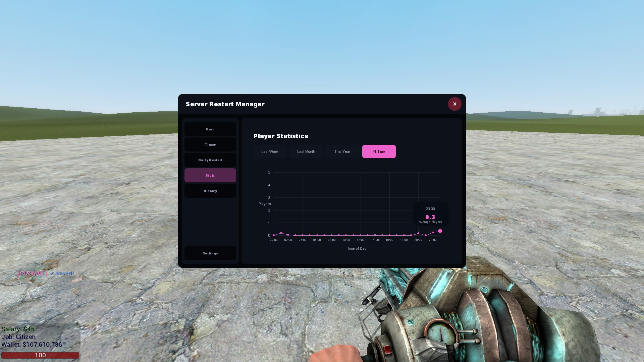Image resolution: width=644 pixels, height=362 pixels.
Task: Click the 01:00 peak data point
Action: pos(281,233)
